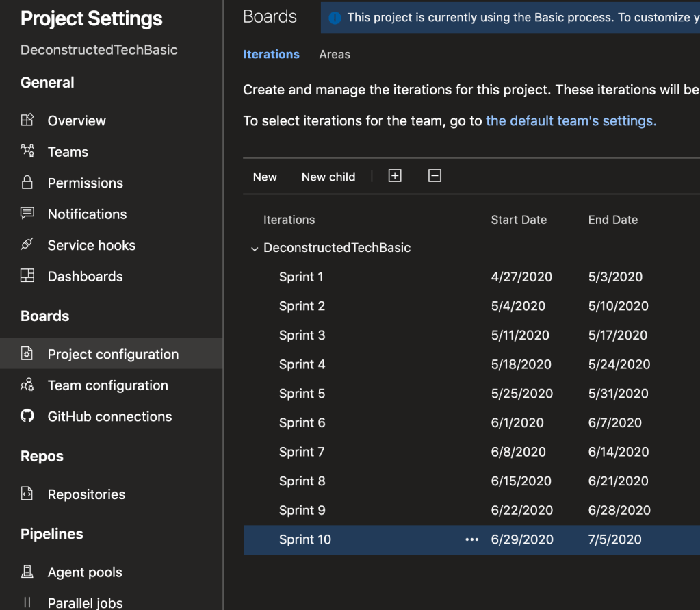Click the Permissions lock icon

(x=27, y=182)
